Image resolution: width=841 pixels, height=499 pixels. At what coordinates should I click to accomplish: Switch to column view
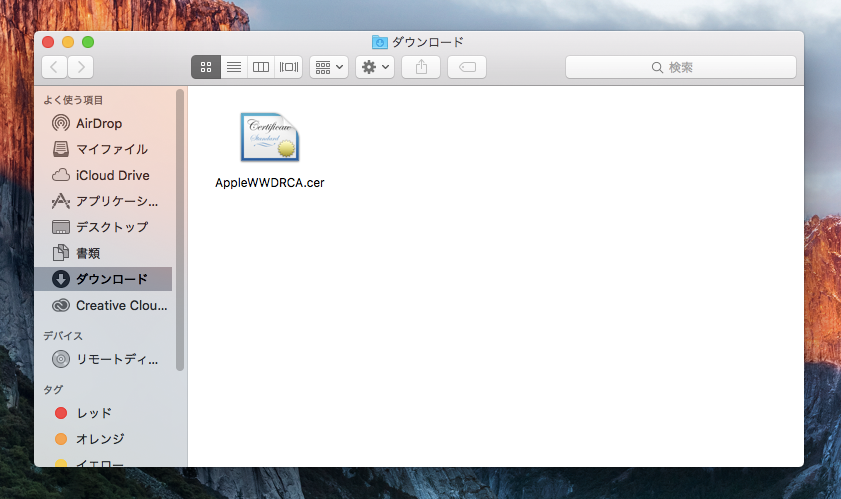261,67
